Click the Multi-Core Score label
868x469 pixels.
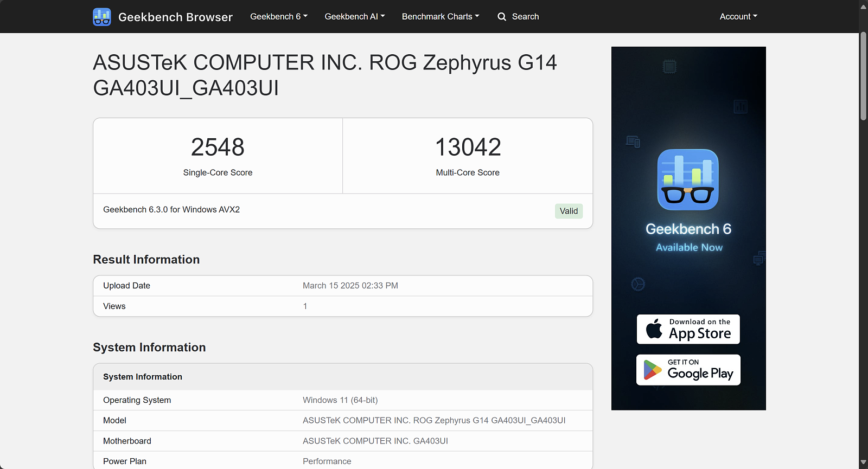(x=468, y=172)
